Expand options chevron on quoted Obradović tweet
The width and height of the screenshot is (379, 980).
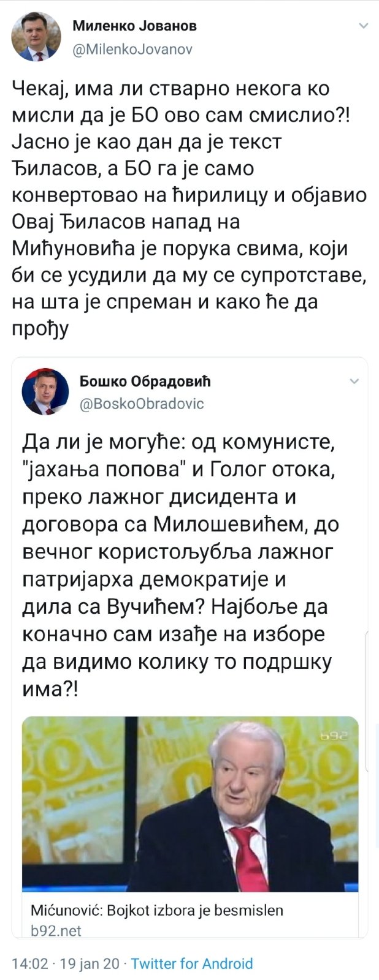pos(354,382)
